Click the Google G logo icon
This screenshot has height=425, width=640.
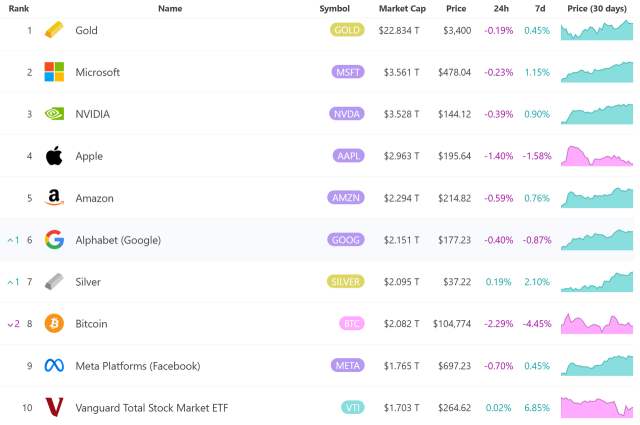[x=54, y=240]
